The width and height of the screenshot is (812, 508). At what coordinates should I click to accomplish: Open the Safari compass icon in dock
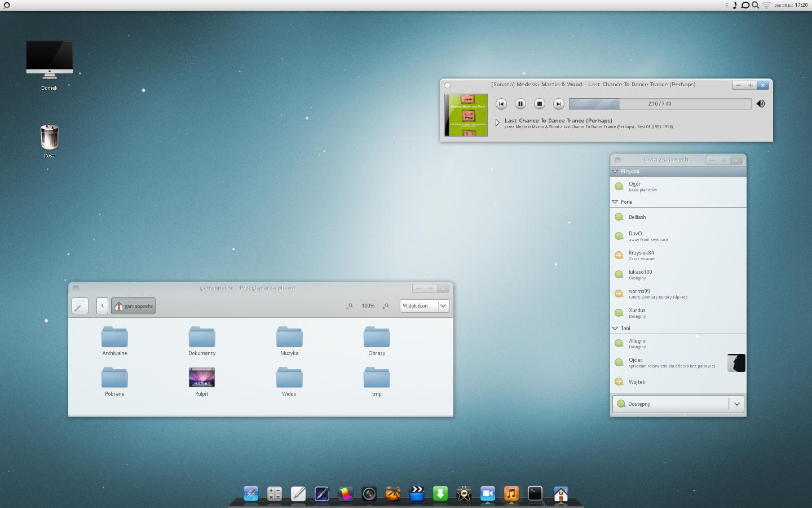coord(251,494)
